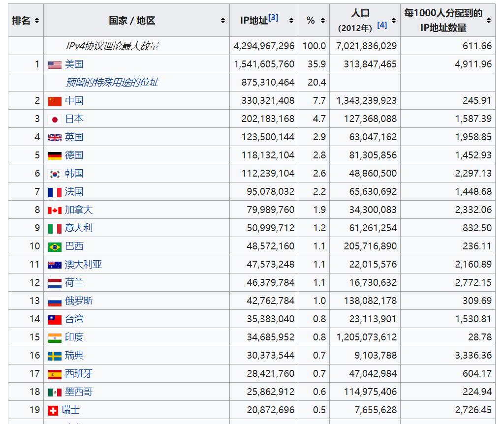Select Sweden per-1000 value 3,336.36
Screen dimensions: 504x424
pyautogui.click(x=473, y=356)
